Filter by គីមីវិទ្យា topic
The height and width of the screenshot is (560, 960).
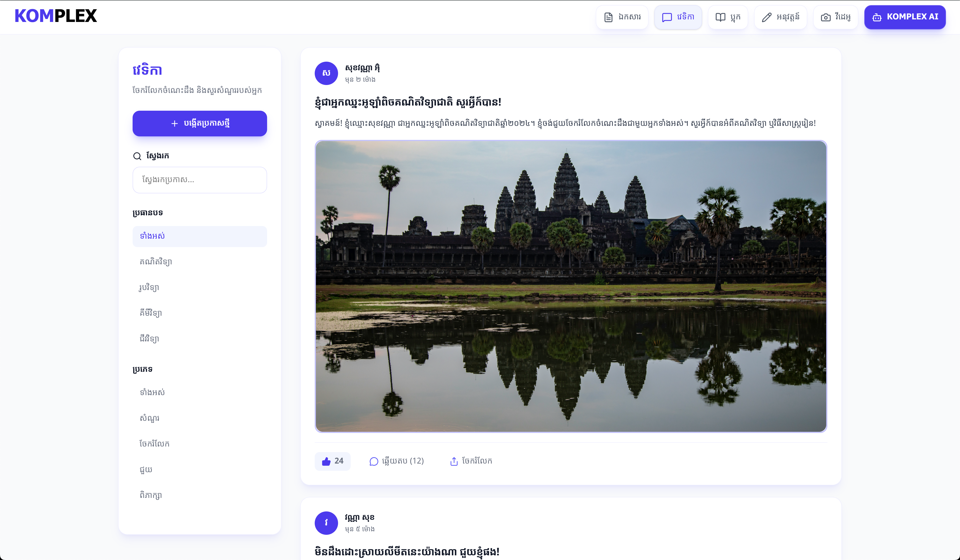[151, 313]
